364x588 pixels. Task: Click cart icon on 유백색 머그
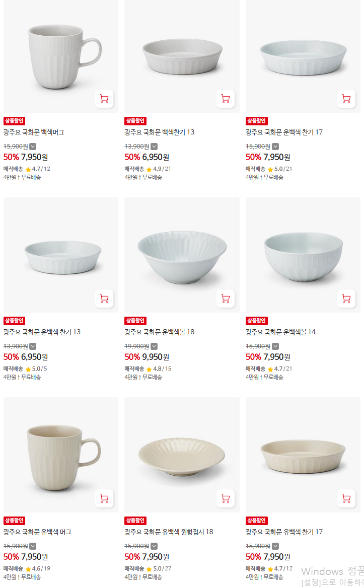tap(104, 499)
